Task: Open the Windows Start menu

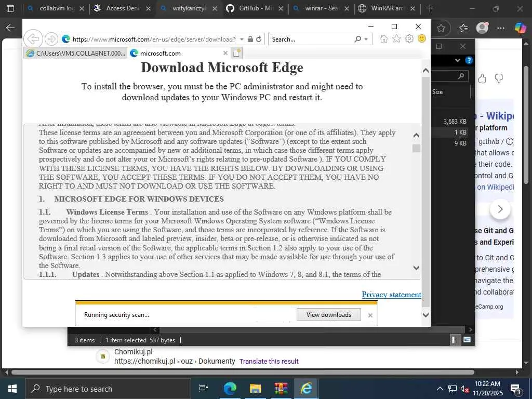Action: click(12, 389)
